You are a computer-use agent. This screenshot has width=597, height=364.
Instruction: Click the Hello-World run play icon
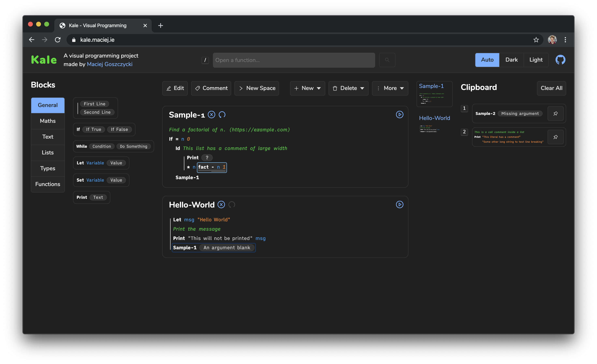pyautogui.click(x=399, y=205)
